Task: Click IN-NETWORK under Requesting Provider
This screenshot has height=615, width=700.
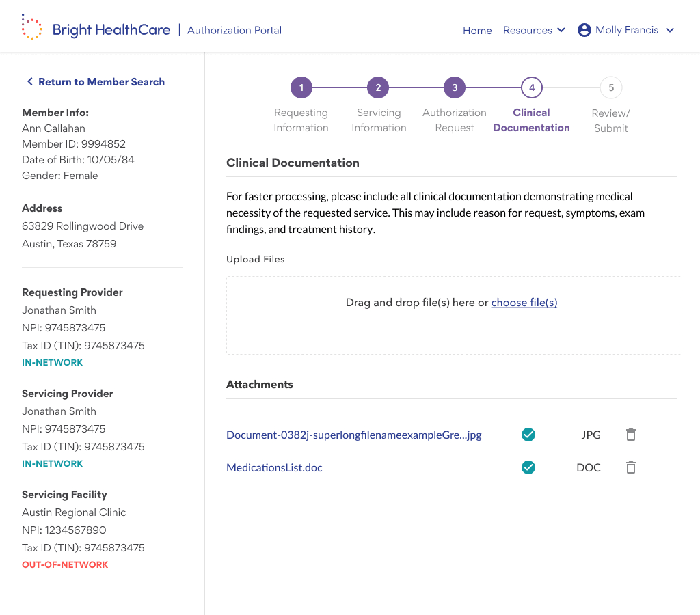Action: click(52, 362)
